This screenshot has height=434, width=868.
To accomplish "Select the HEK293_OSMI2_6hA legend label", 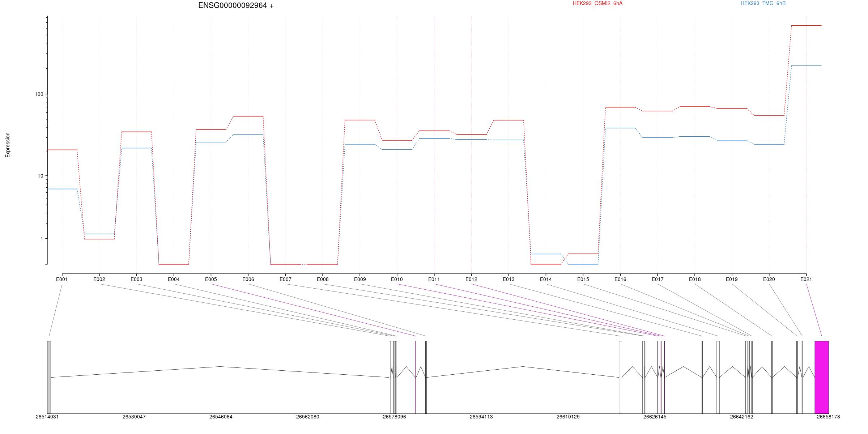I will pyautogui.click(x=597, y=3).
